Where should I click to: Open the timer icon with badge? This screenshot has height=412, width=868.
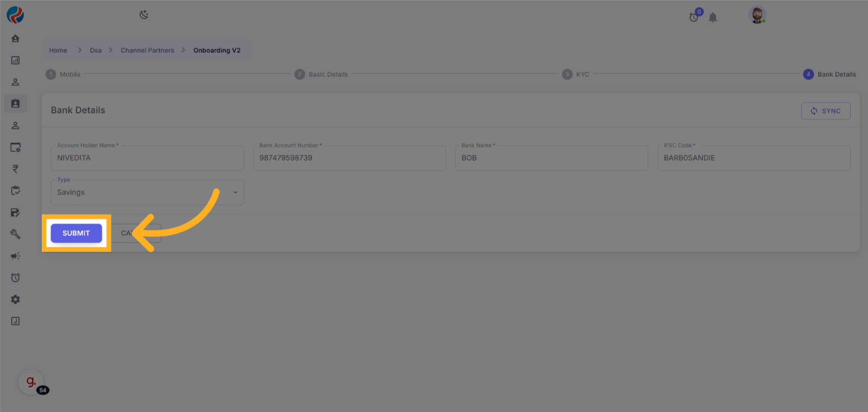click(694, 17)
